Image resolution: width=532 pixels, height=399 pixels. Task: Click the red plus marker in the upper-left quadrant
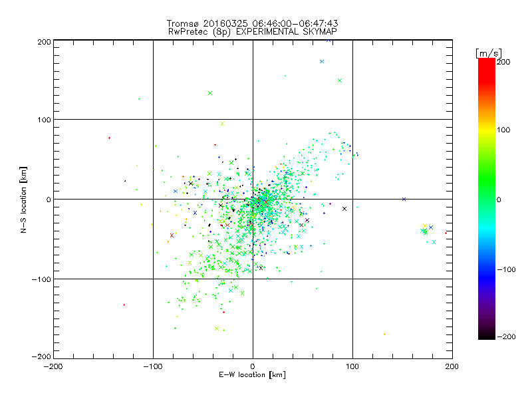click(109, 138)
